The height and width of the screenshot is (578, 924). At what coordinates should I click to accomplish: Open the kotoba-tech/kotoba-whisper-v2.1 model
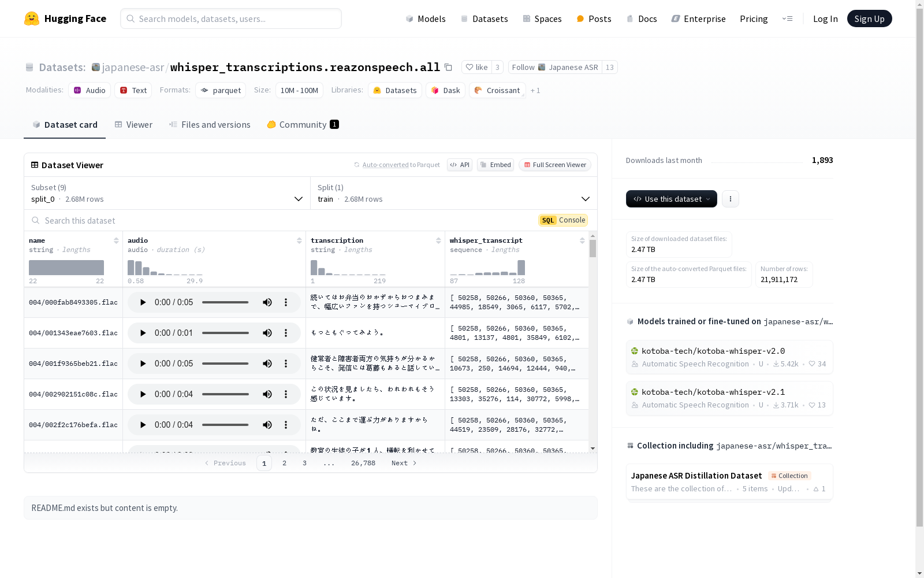(729, 398)
